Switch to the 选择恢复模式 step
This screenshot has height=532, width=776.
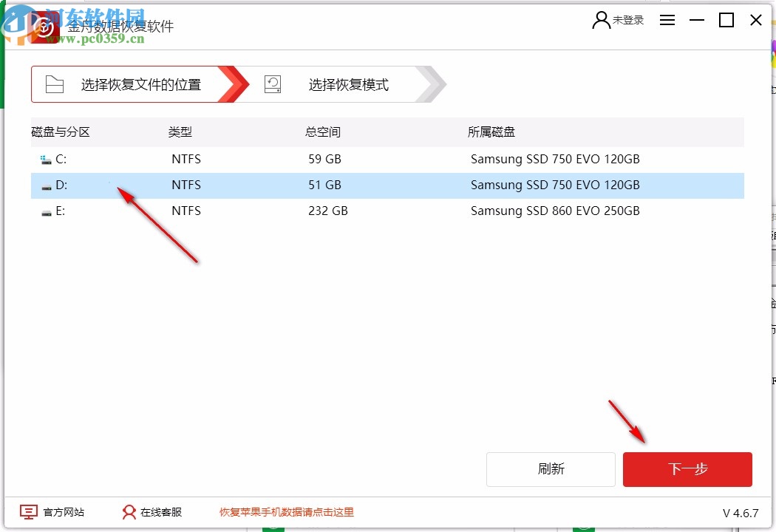click(347, 84)
